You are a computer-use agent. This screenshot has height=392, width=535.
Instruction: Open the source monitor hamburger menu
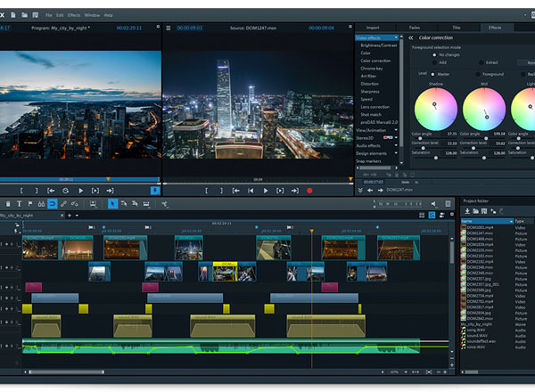pos(169,28)
